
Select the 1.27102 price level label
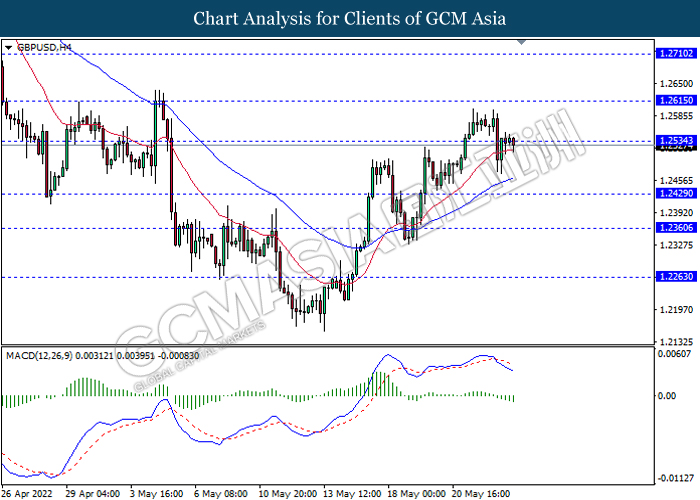point(676,54)
